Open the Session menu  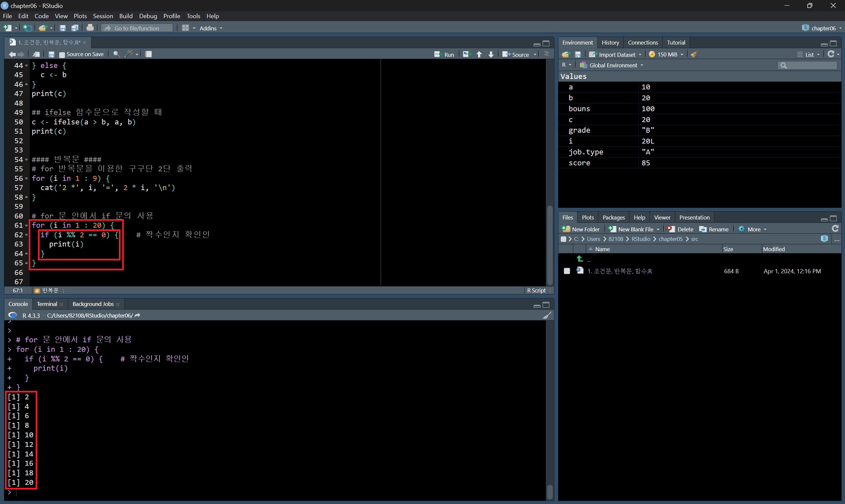(x=103, y=16)
